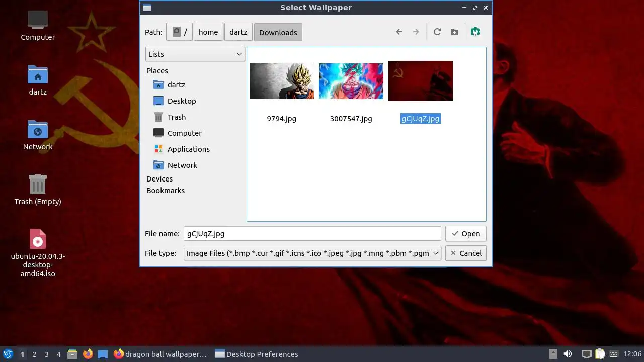Cancel the Select Wallpaper dialog
The image size is (644, 362).
coord(466,253)
